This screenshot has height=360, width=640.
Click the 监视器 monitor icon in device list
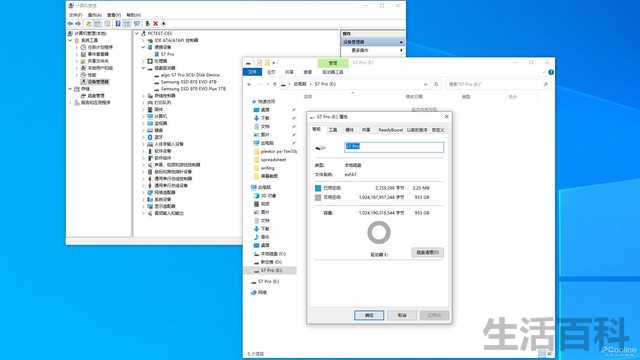(150, 123)
